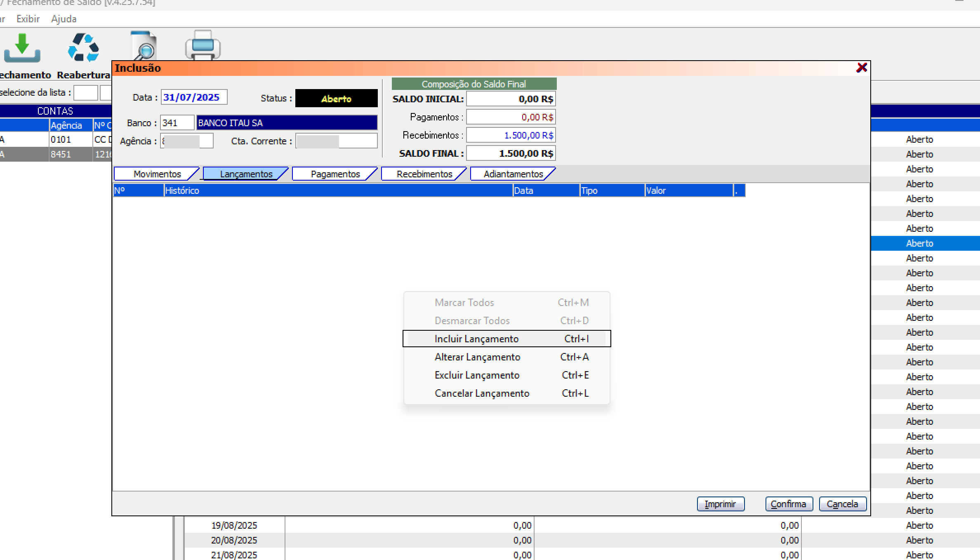Click the document magnifier search icon
The width and height of the screenshot is (980, 560).
pos(144,47)
